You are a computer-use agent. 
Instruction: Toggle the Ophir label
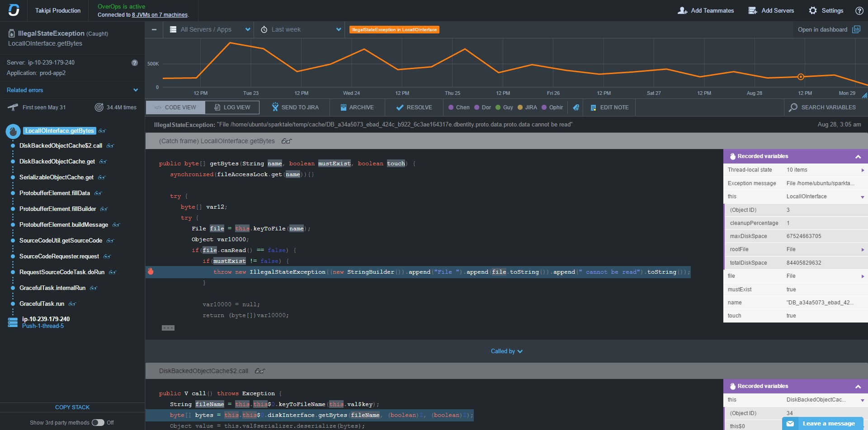552,107
